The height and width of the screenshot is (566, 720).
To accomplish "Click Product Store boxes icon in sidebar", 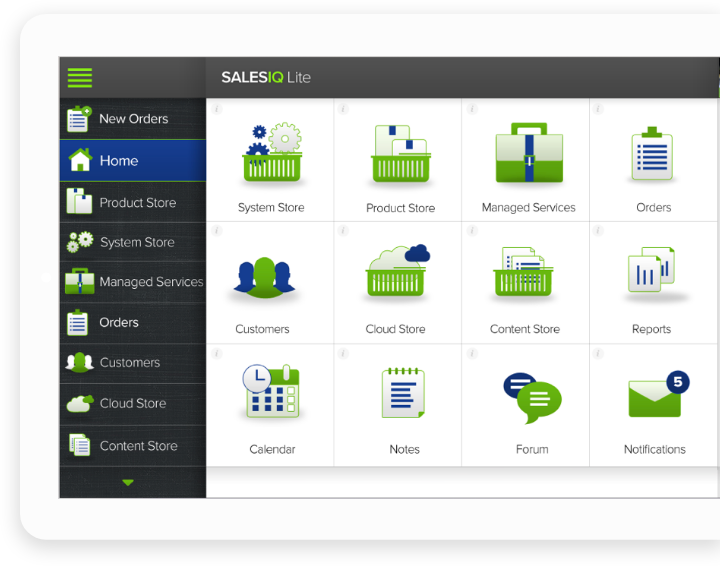I will click(x=79, y=201).
